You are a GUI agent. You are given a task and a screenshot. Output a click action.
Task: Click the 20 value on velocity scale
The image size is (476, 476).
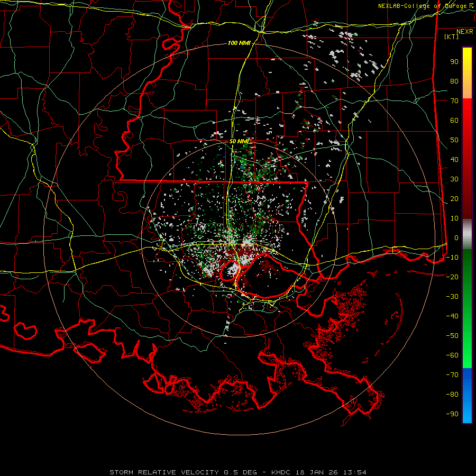(x=454, y=199)
